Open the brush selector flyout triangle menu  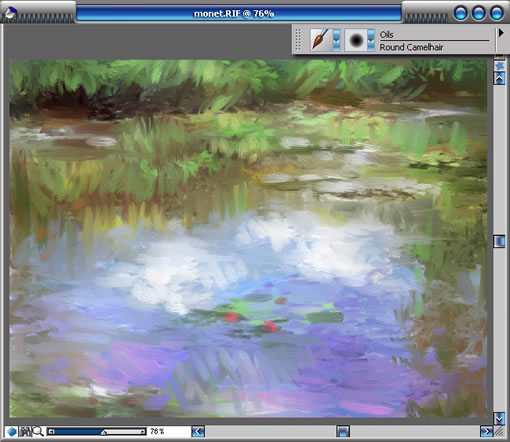500,33
